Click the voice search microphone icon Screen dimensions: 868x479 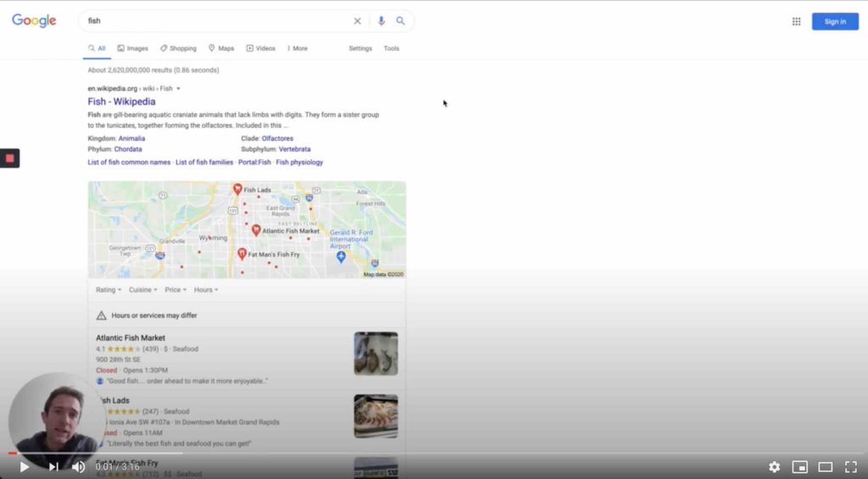point(381,21)
